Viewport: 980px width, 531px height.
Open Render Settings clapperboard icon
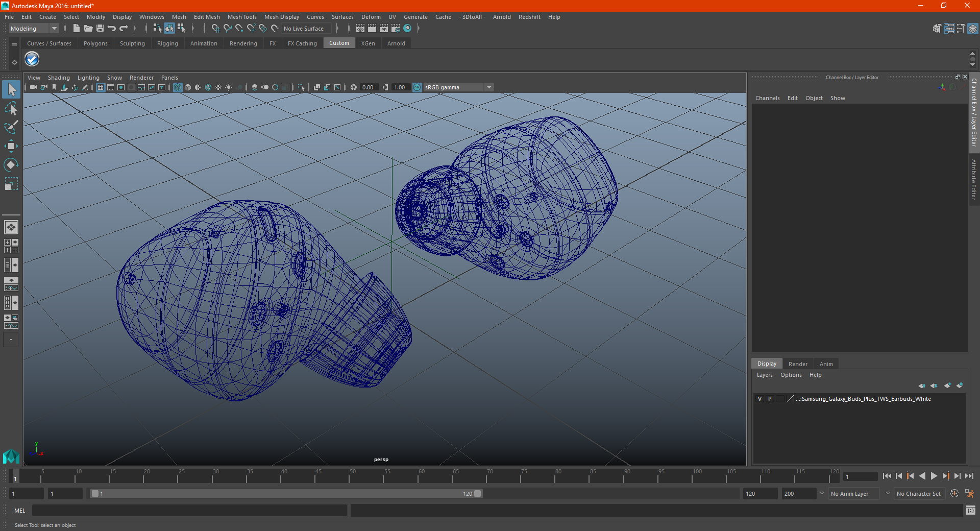point(396,29)
